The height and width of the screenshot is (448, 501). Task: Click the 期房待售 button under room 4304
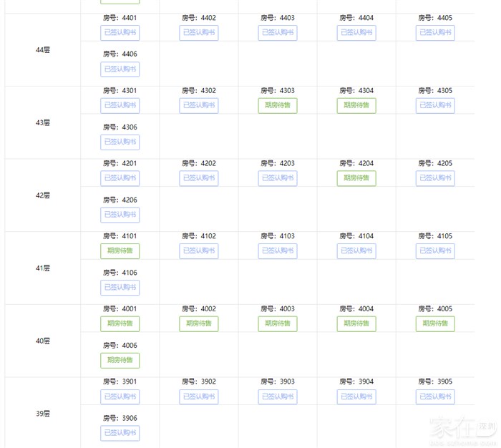pyautogui.click(x=356, y=105)
